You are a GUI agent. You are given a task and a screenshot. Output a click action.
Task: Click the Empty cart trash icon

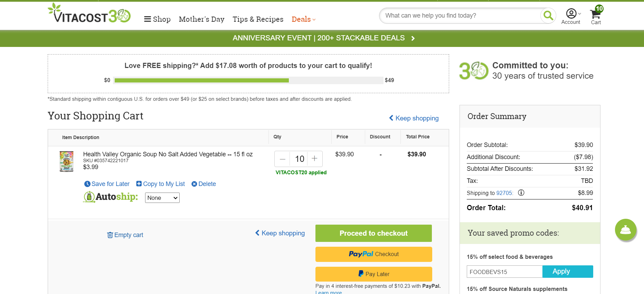tap(110, 235)
